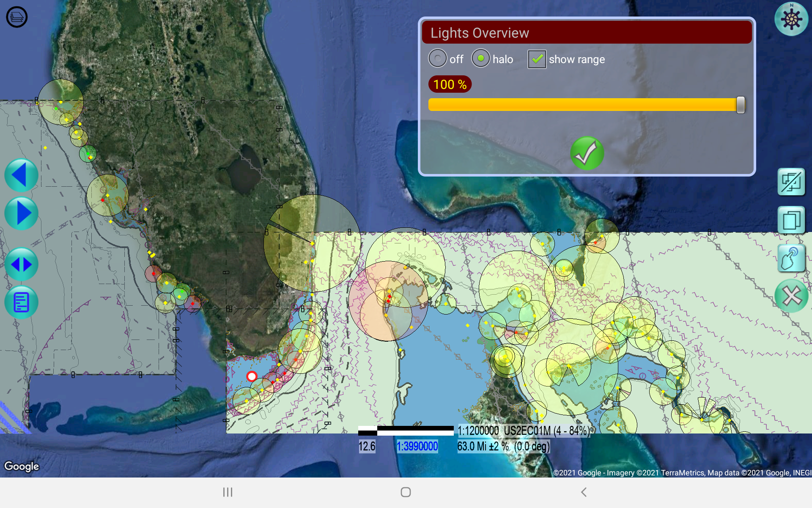Tap the duplicate pages icon
This screenshot has width=812, height=508.
click(x=791, y=220)
